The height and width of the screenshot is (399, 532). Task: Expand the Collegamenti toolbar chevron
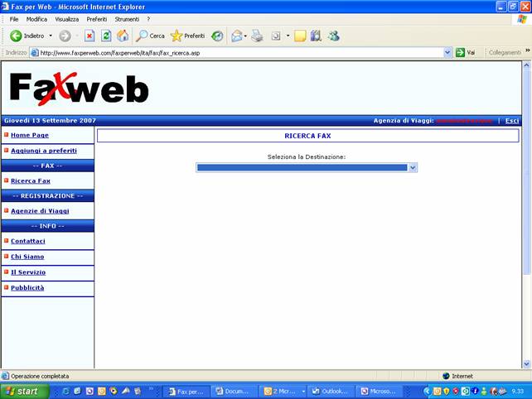(528, 50)
